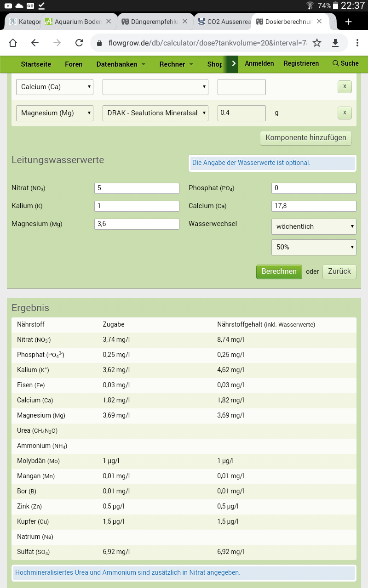Tap the Suche magnifier icon

click(336, 63)
